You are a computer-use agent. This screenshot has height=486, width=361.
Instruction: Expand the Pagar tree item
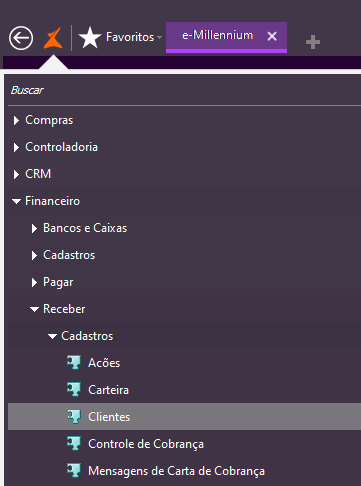(x=34, y=282)
